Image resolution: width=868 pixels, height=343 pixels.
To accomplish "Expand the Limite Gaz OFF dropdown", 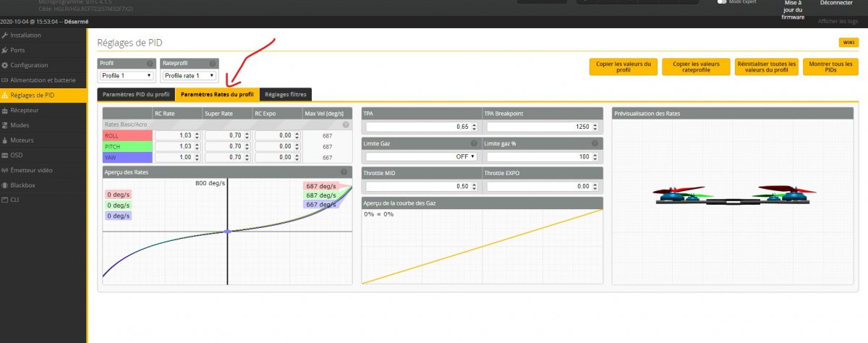I will click(421, 156).
